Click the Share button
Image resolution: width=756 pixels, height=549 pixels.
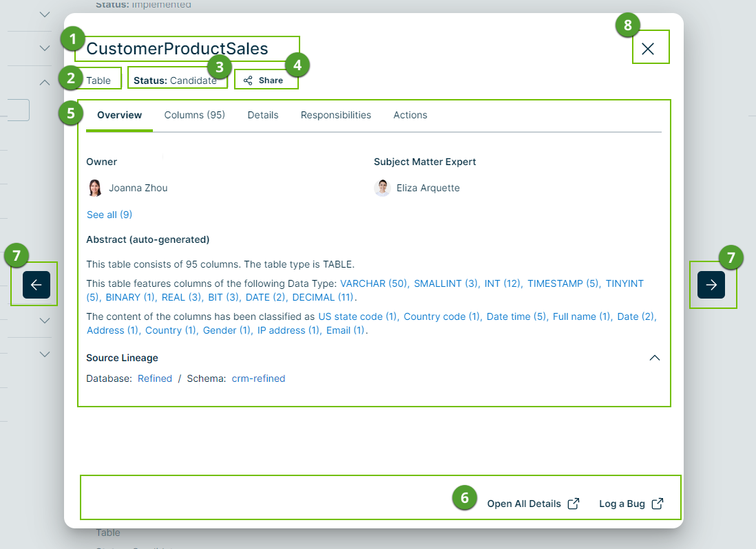click(x=264, y=80)
